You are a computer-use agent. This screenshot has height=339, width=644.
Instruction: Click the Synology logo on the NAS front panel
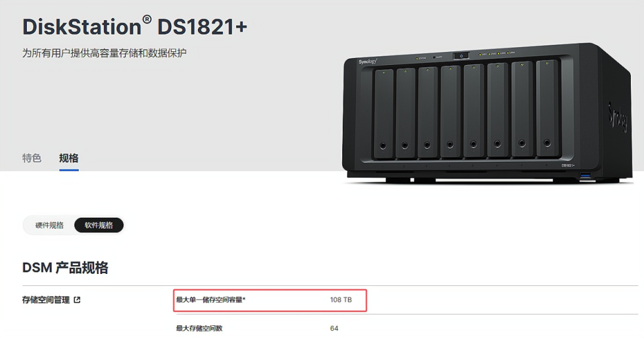pyautogui.click(x=367, y=61)
